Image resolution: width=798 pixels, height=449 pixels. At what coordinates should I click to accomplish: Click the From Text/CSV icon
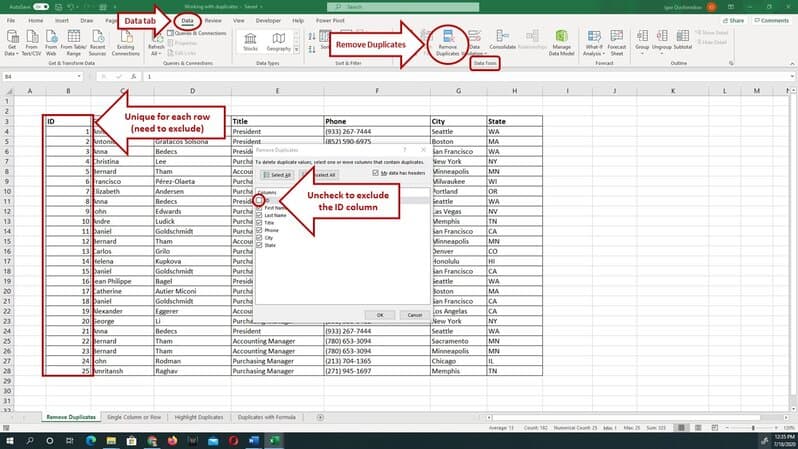coord(32,42)
